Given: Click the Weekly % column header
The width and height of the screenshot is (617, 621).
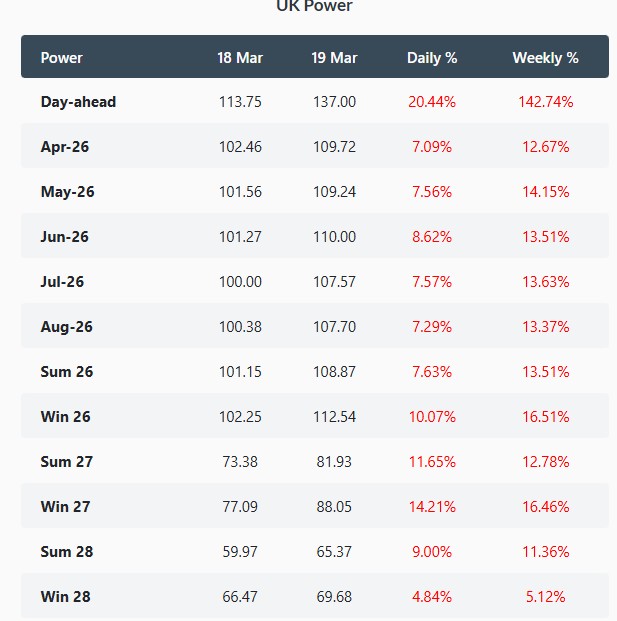Looking at the screenshot, I should [x=545, y=58].
